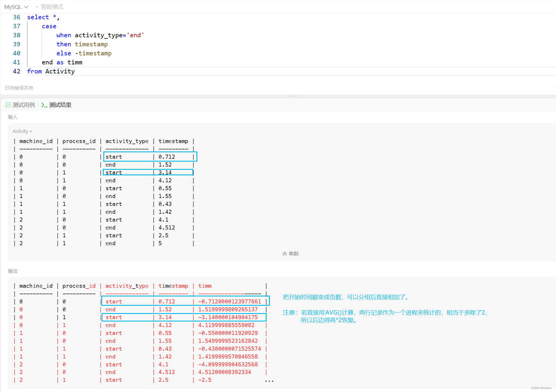Click the 'case' keyword on line 37
556x392 pixels.
pos(49,26)
